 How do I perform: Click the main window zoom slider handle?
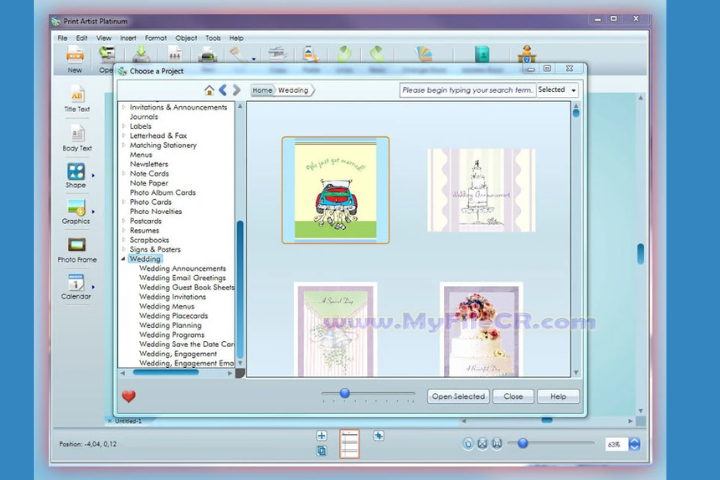[x=523, y=443]
